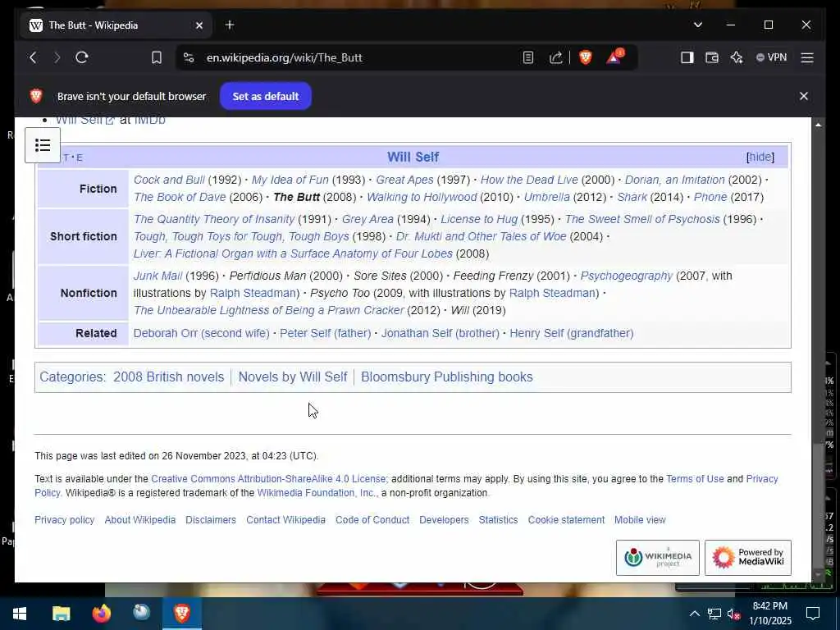Open site settings icon in address bar
This screenshot has width=840, height=630.
click(x=189, y=57)
